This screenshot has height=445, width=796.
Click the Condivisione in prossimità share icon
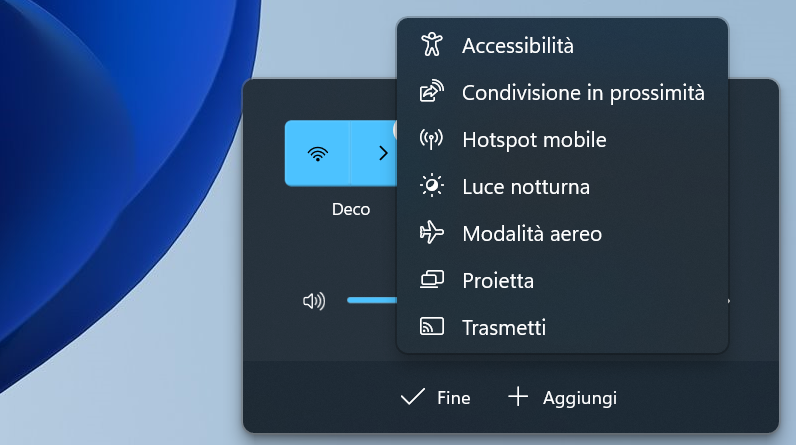pos(431,92)
